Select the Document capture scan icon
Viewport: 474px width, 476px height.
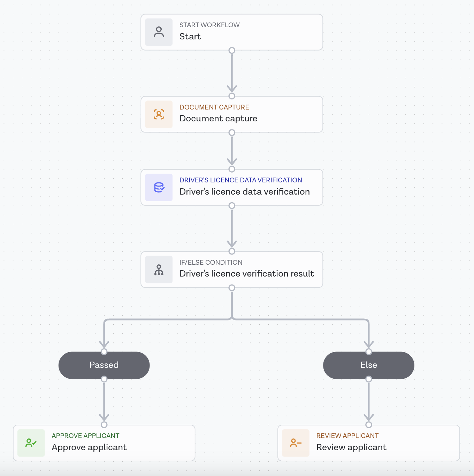159,114
